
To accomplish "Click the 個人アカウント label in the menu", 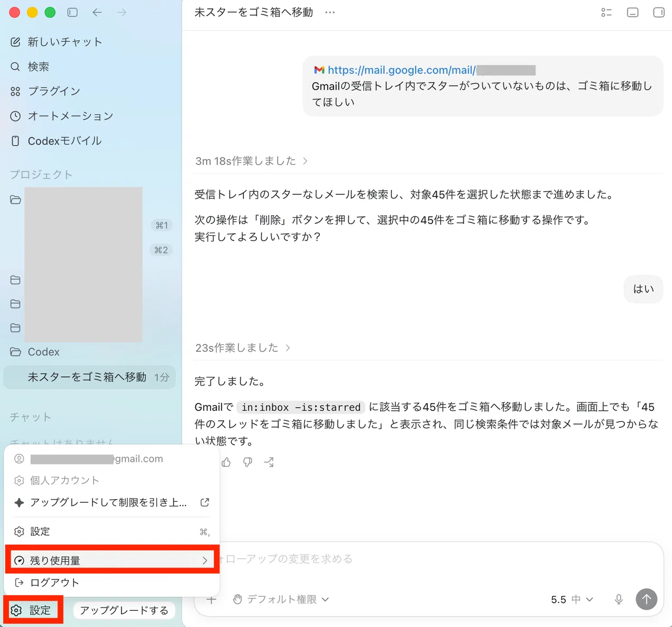I will coord(64,481).
